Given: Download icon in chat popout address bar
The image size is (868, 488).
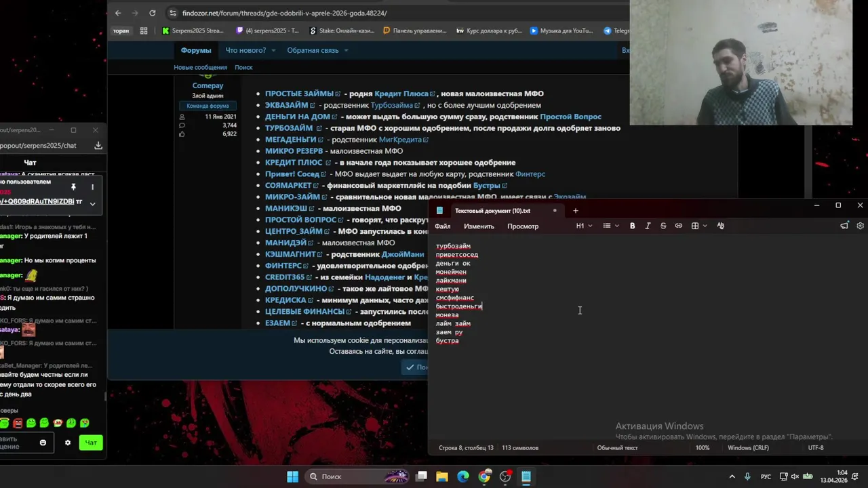Looking at the screenshot, I should click(x=98, y=145).
